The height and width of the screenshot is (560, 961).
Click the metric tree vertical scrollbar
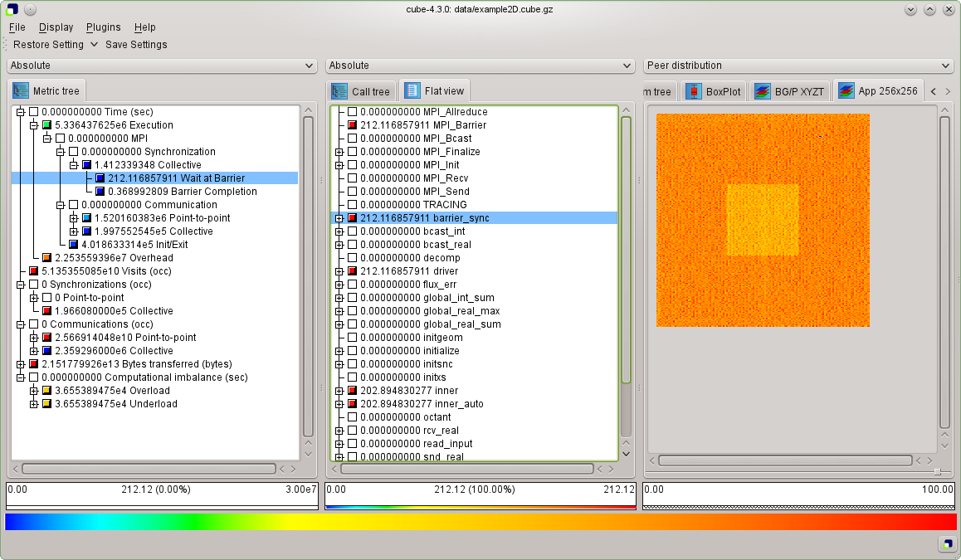(x=308, y=275)
